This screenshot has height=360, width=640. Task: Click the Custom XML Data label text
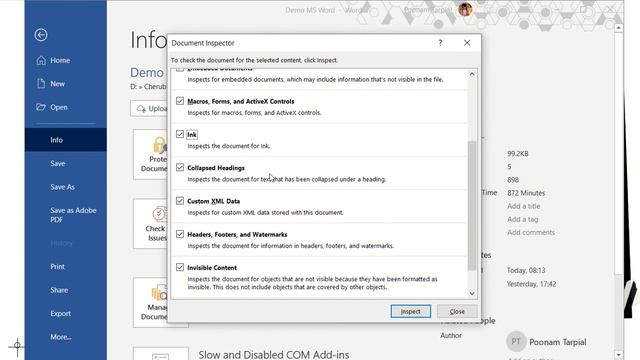click(213, 201)
